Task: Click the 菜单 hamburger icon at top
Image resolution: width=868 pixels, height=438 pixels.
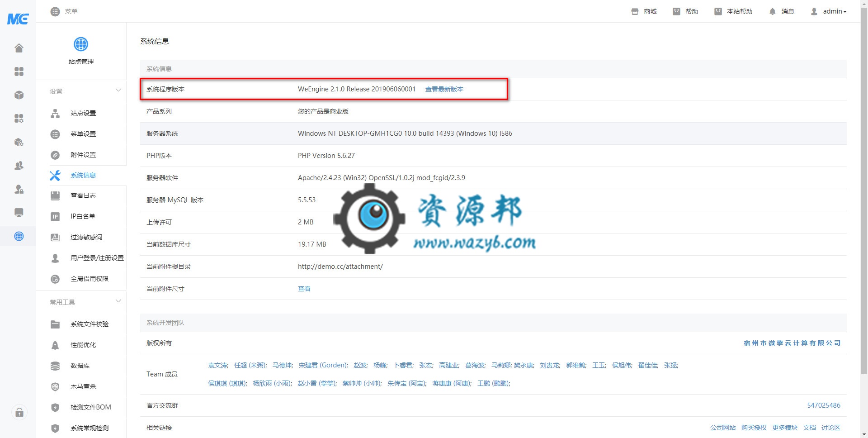Action: 55,11
